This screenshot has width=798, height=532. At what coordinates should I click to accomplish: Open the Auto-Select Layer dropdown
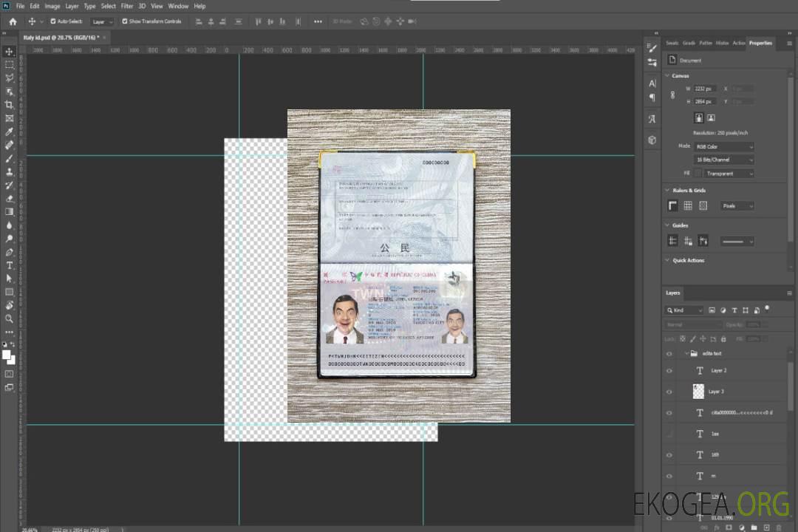click(102, 21)
